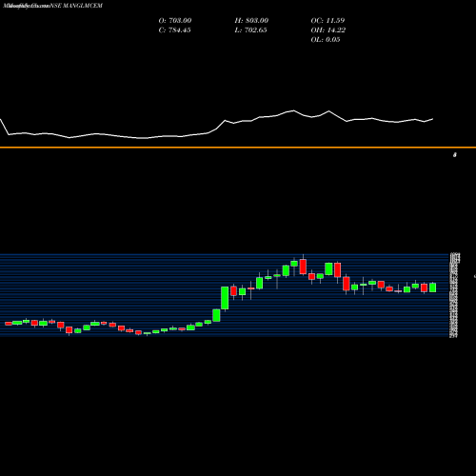
Task: Select the OC: 11.59 percentage value
Action: [x=327, y=20]
